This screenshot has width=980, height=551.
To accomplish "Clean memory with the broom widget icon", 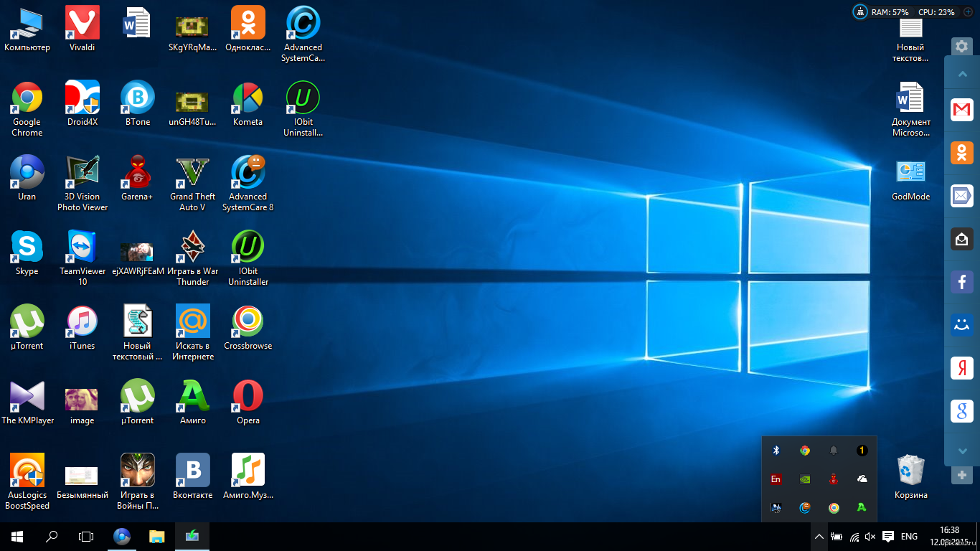I will pyautogui.click(x=860, y=12).
